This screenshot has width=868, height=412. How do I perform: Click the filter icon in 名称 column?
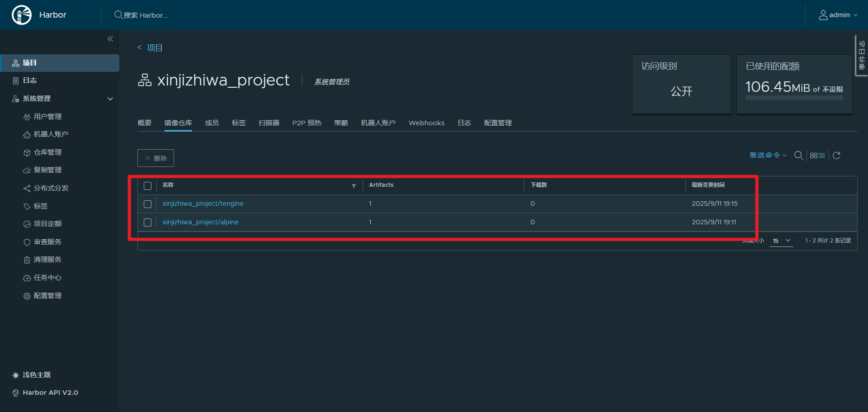(x=354, y=186)
